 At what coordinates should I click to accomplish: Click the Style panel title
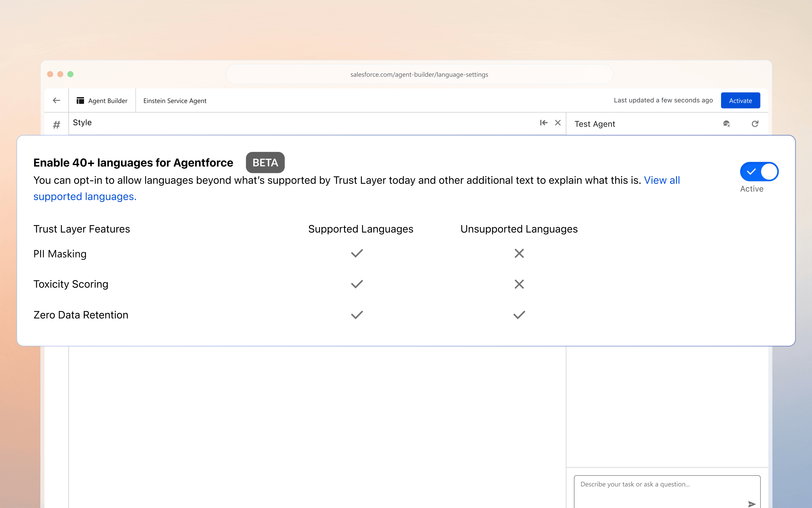pyautogui.click(x=82, y=122)
